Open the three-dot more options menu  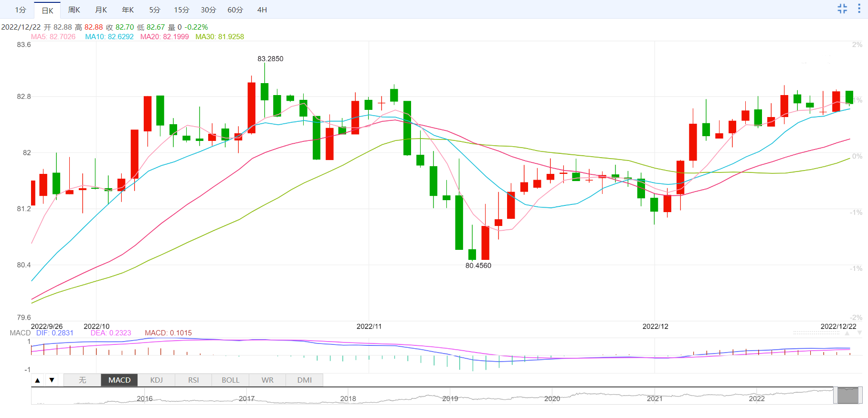tap(859, 9)
